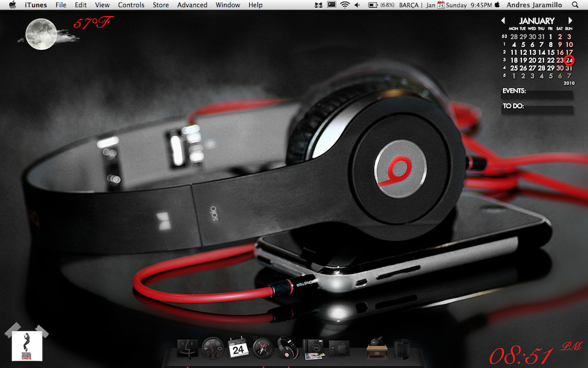Click the 2010 year label in widget

569,83
